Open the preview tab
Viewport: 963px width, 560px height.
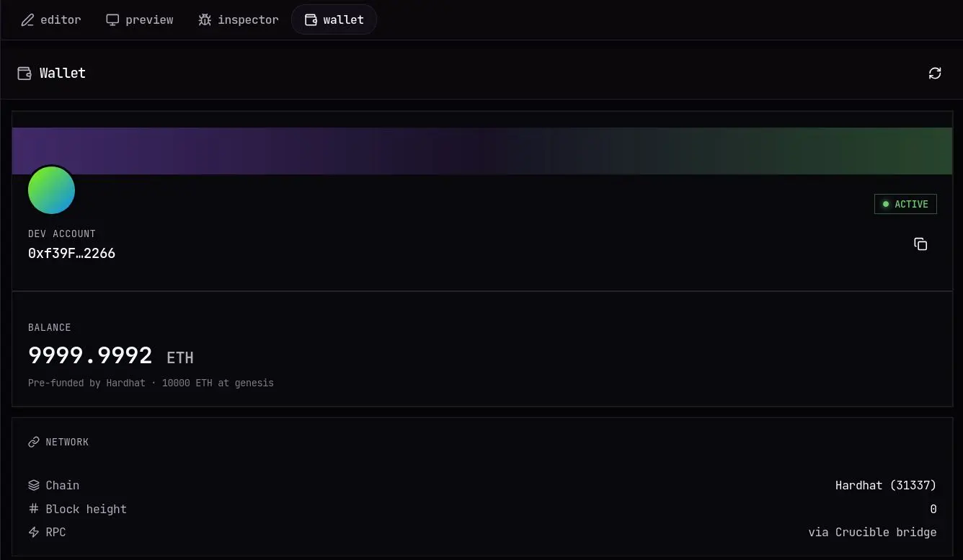140,19
